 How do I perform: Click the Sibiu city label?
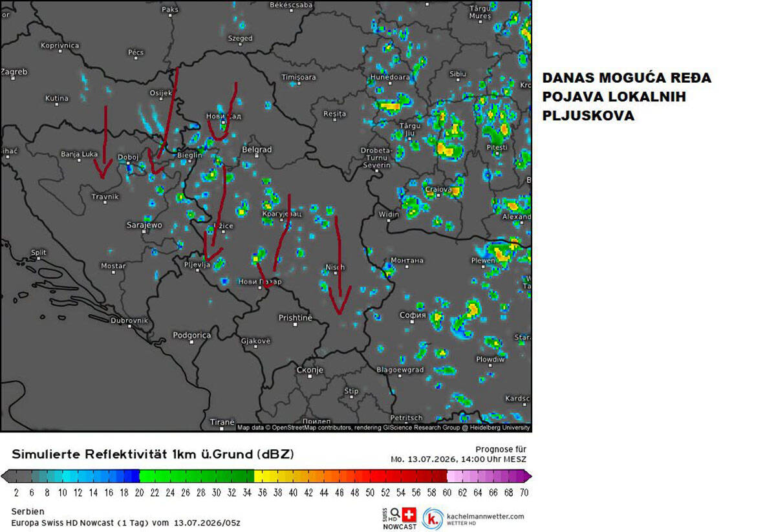click(x=457, y=74)
